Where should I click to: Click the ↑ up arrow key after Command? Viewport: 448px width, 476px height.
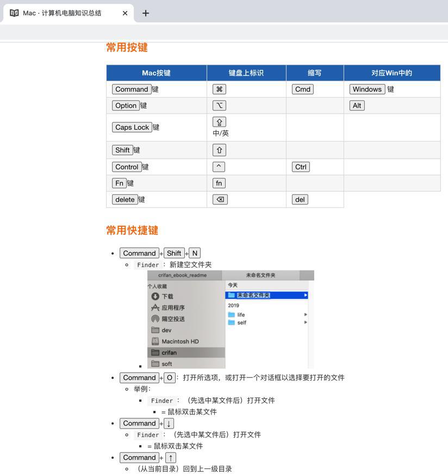[171, 458]
